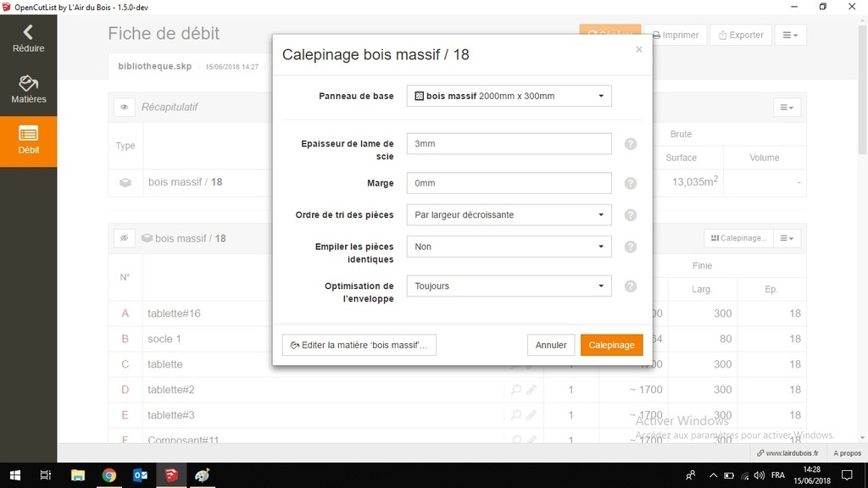
Task: Open Outlook from the taskbar
Action: pyautogui.click(x=140, y=475)
